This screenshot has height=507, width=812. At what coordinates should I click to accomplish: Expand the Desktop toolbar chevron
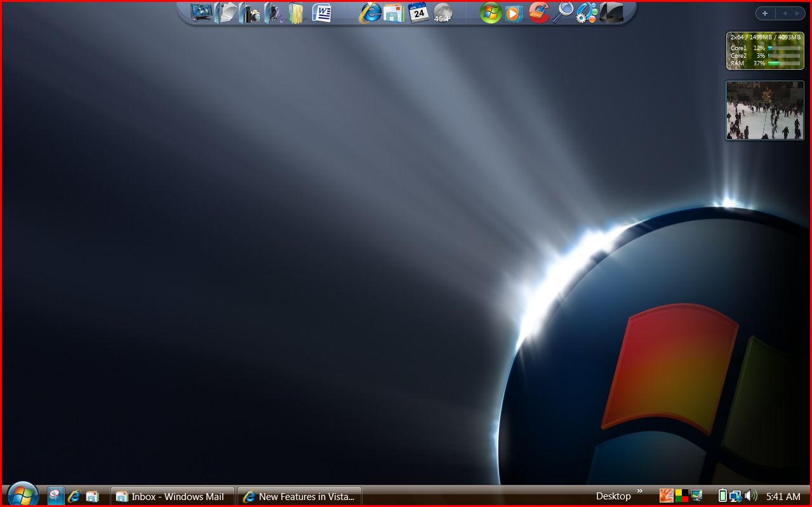pos(640,491)
